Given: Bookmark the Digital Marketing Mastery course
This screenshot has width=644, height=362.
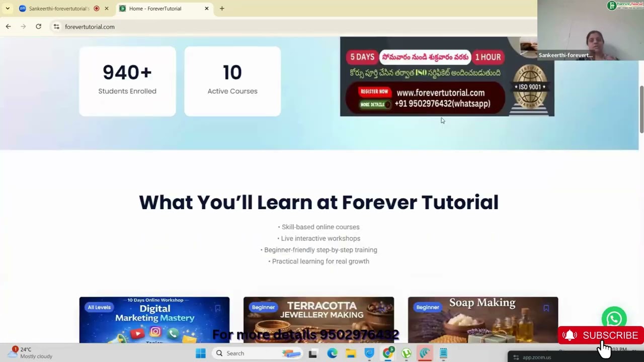Looking at the screenshot, I should click(218, 308).
